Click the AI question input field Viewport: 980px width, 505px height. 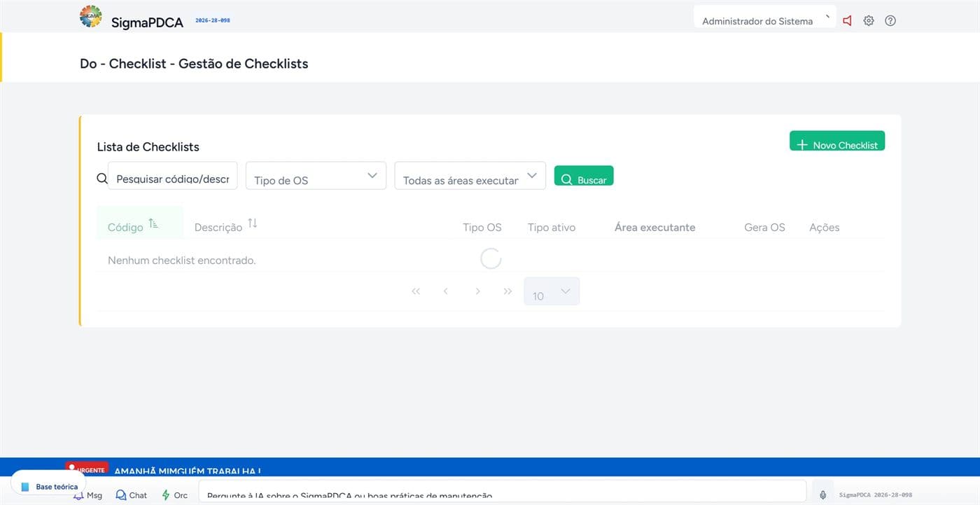503,491
